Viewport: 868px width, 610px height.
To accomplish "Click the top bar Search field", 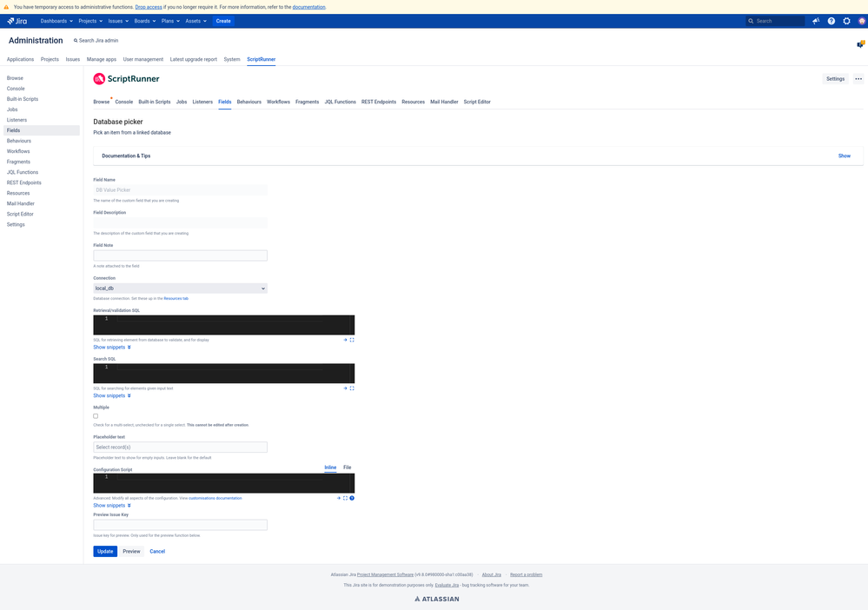I will pyautogui.click(x=775, y=21).
